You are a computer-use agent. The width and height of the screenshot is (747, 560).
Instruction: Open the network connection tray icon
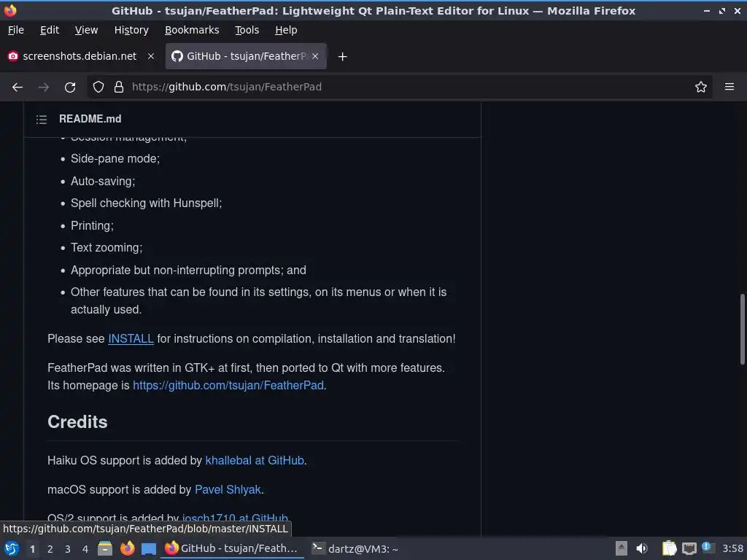[x=689, y=548]
